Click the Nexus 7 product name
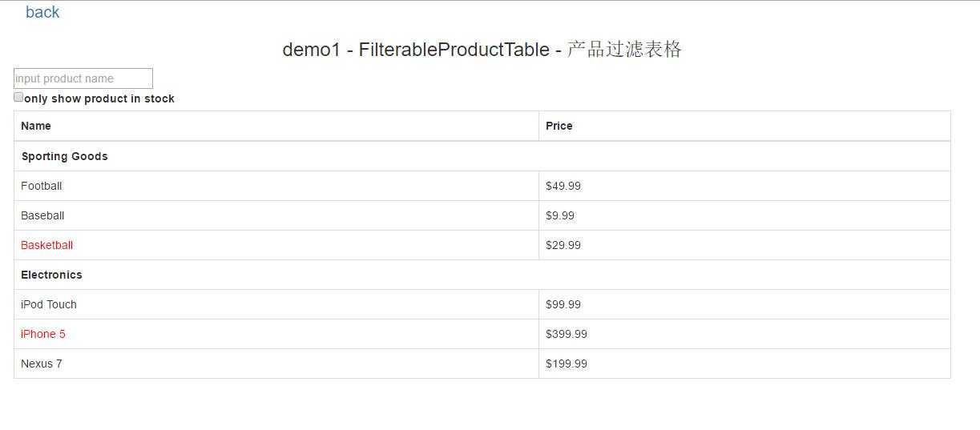The height and width of the screenshot is (430, 980). [x=42, y=364]
